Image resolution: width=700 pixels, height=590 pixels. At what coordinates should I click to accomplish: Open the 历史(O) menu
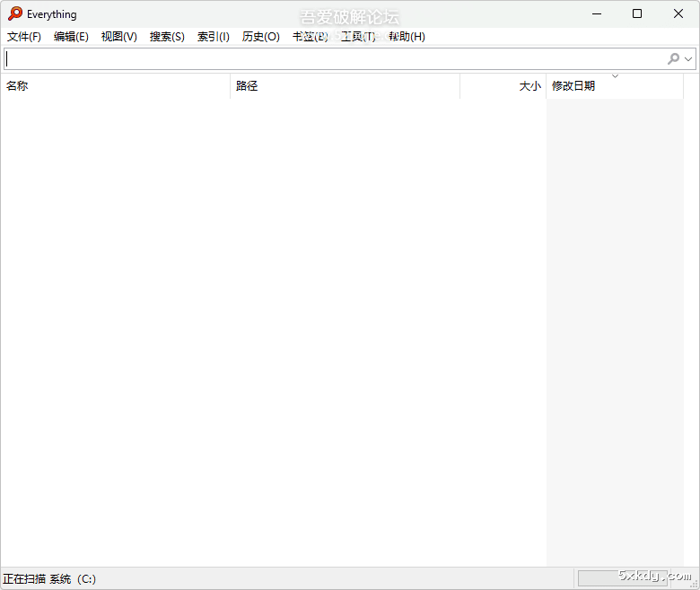tap(261, 37)
